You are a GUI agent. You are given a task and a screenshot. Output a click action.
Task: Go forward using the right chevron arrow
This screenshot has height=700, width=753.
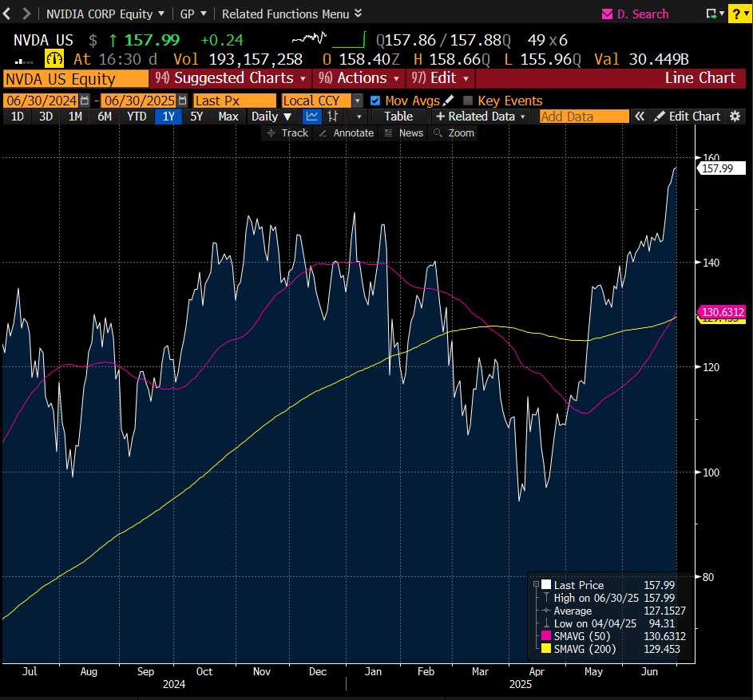26,14
